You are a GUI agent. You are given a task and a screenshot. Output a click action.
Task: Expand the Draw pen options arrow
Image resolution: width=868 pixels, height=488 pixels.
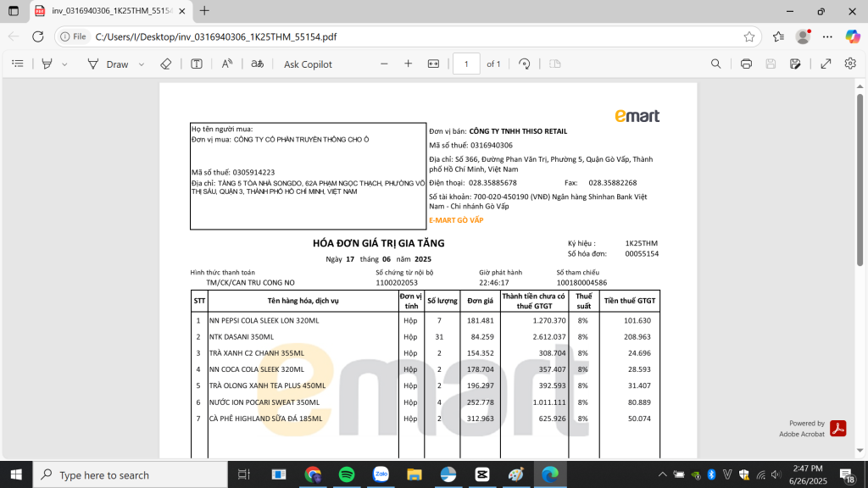[142, 64]
